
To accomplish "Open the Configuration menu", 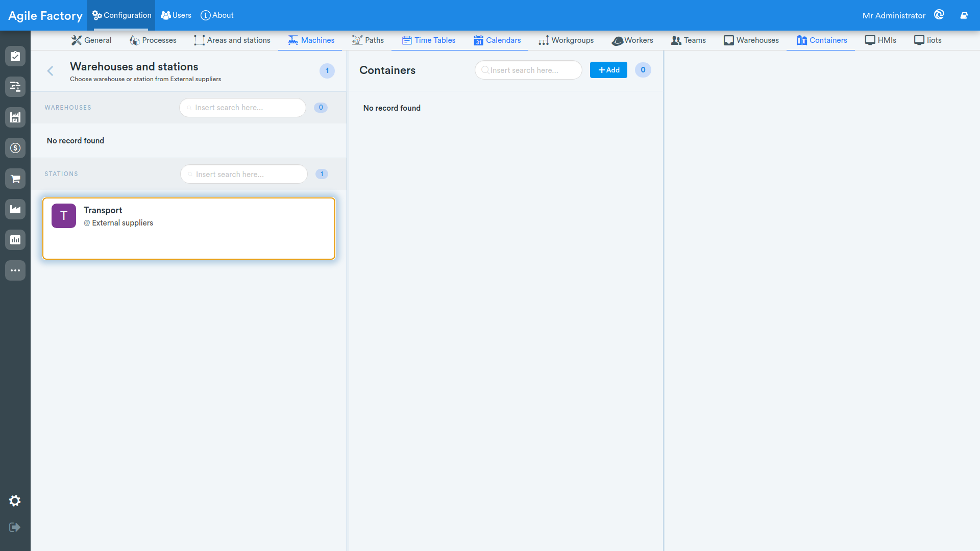I will pos(121,15).
